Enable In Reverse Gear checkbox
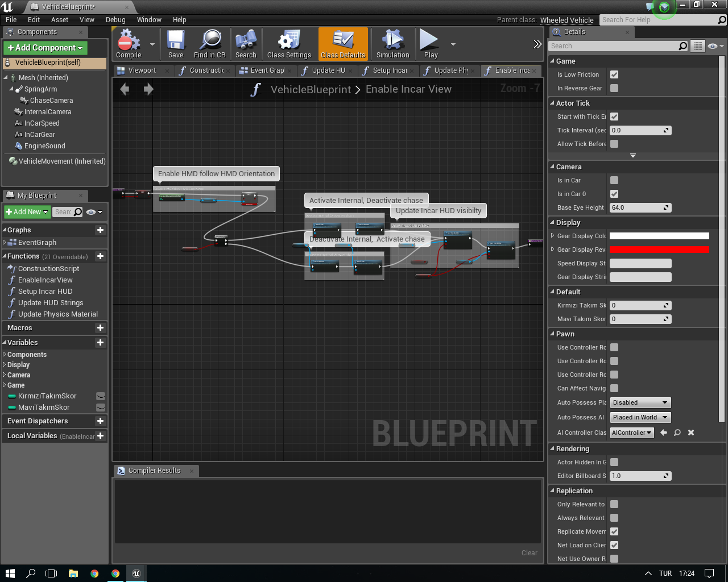728x582 pixels. pyautogui.click(x=614, y=88)
